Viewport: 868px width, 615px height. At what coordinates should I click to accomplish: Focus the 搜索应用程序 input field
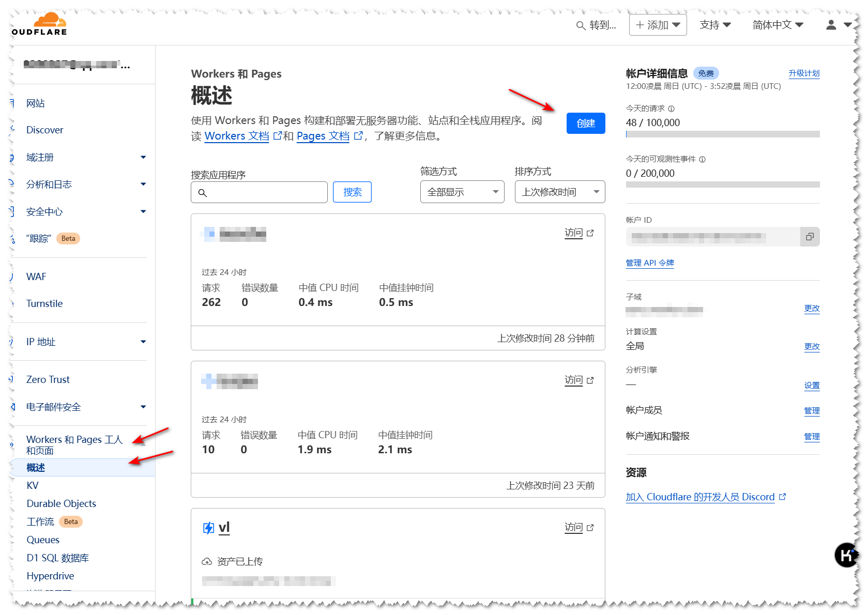tap(259, 192)
